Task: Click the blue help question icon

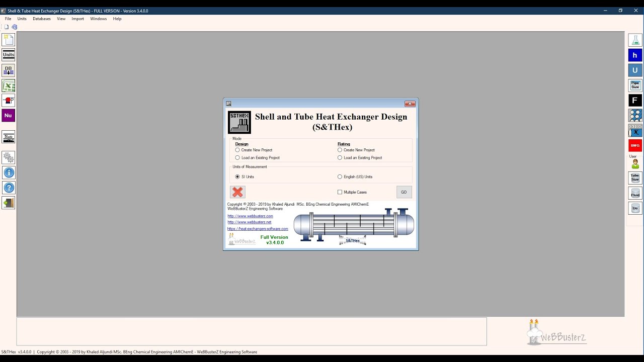Action: pos(8,188)
